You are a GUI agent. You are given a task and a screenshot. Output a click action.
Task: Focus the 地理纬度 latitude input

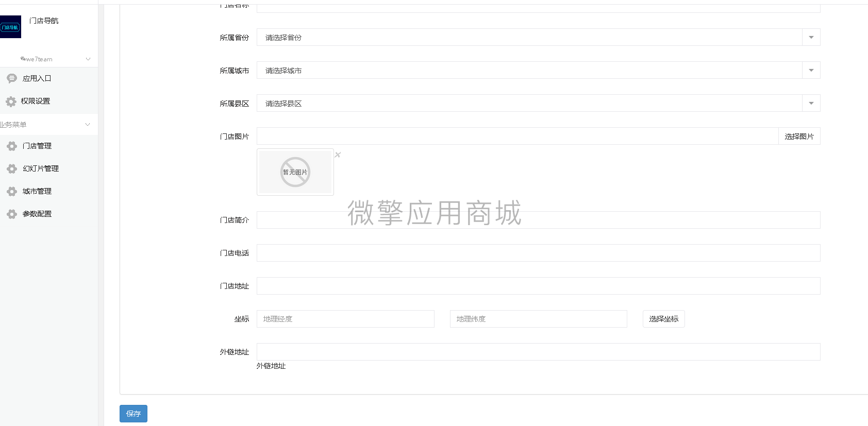[538, 319]
